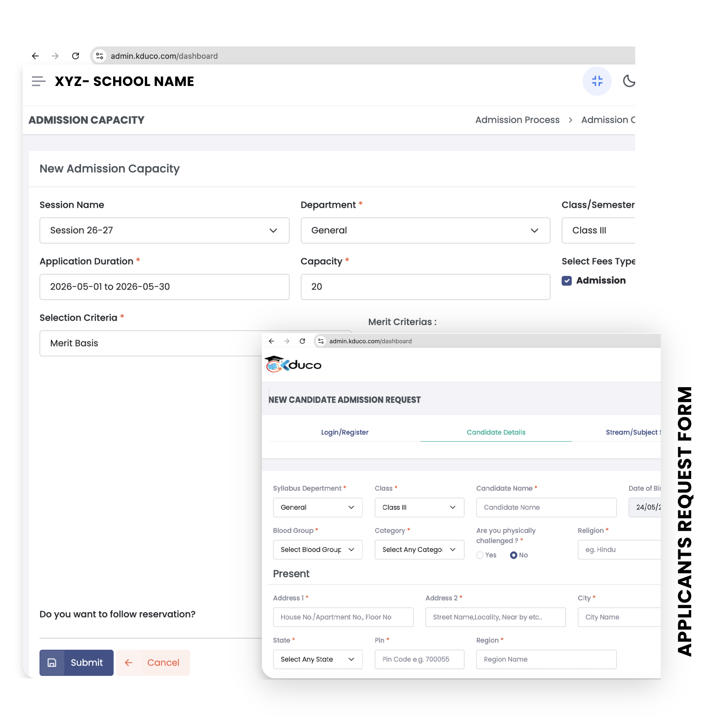
Task: Click forward arrow in candidate request browser window
Action: [287, 341]
